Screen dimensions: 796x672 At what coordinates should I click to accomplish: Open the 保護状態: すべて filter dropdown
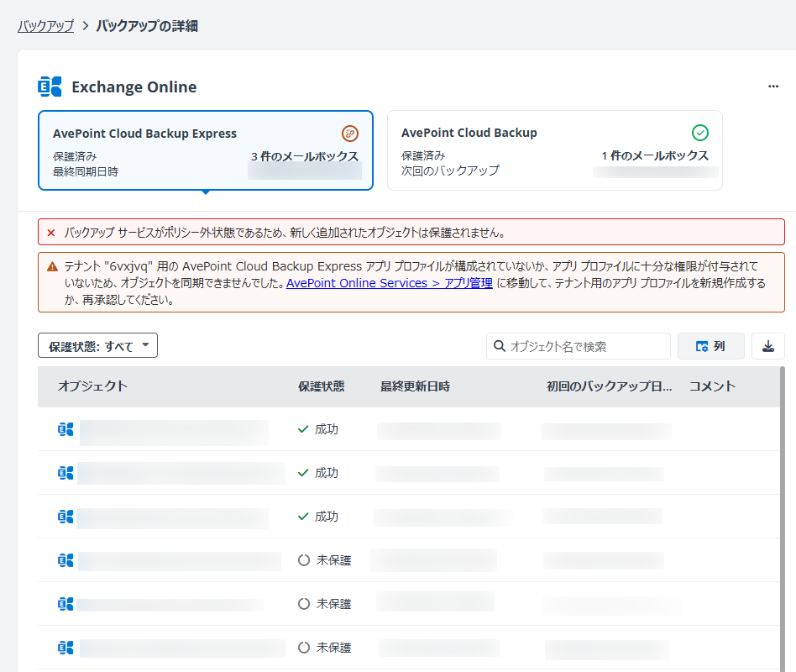(x=97, y=346)
